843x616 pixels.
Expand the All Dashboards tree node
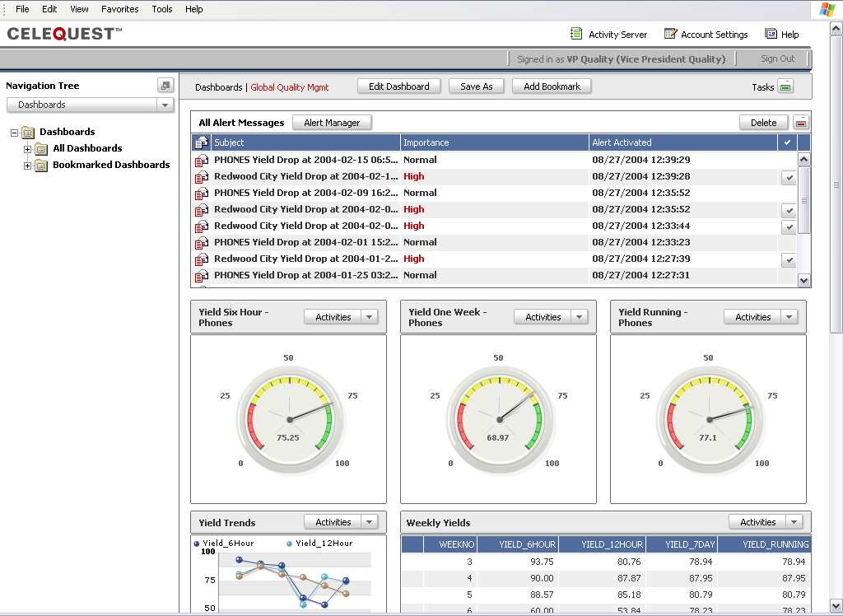tap(27, 149)
